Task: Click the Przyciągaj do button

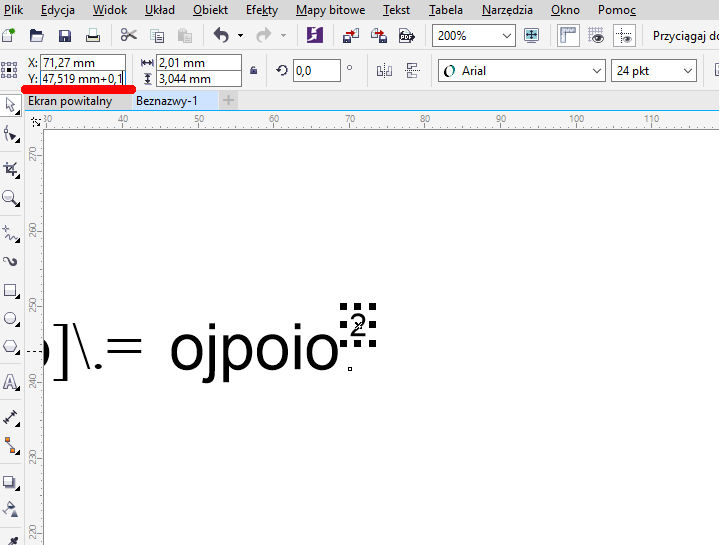Action: point(684,36)
